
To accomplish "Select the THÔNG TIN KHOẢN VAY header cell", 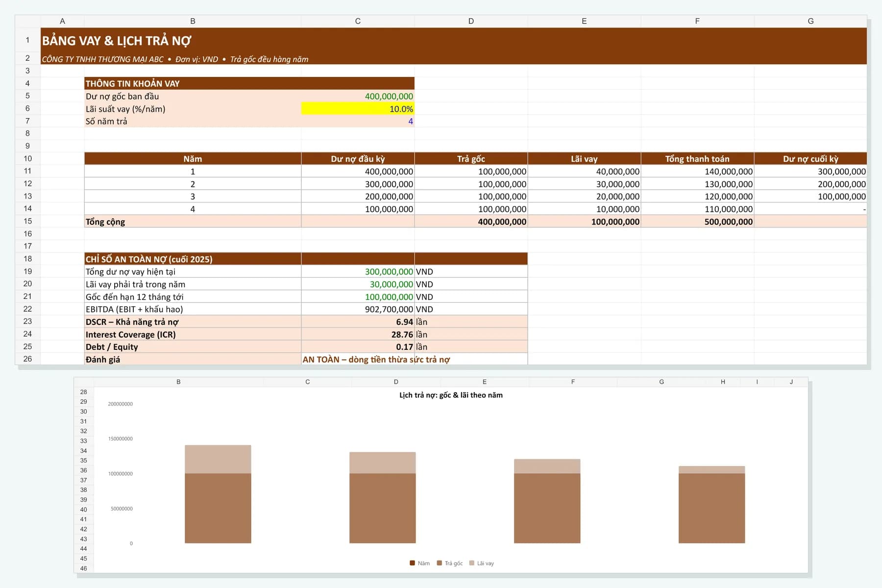I will pyautogui.click(x=249, y=83).
